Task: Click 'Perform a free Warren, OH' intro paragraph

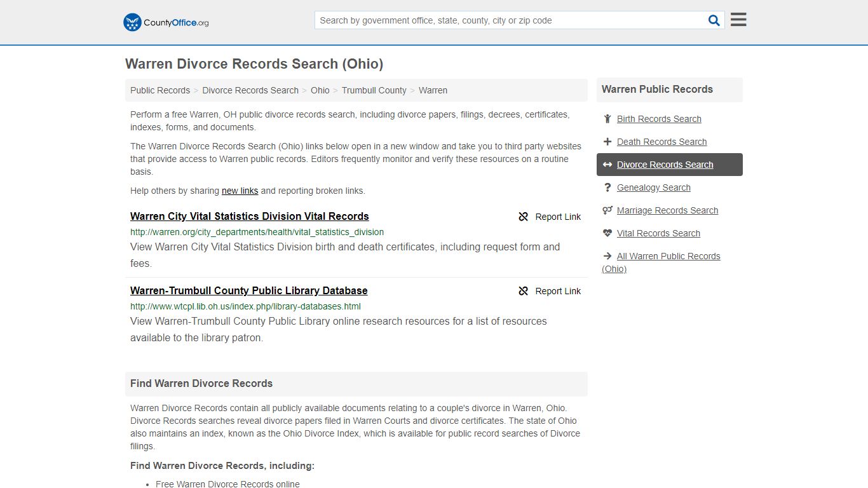Action: tap(350, 121)
